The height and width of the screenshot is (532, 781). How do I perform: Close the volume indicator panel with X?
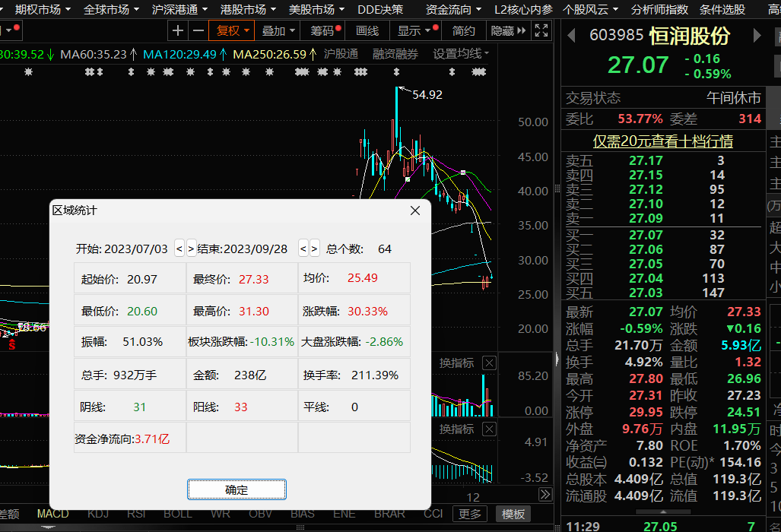489,363
